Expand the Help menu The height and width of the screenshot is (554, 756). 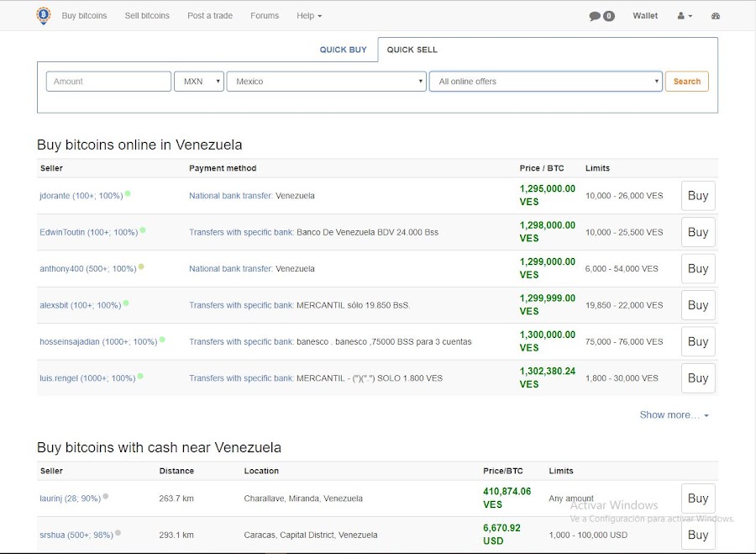[308, 16]
